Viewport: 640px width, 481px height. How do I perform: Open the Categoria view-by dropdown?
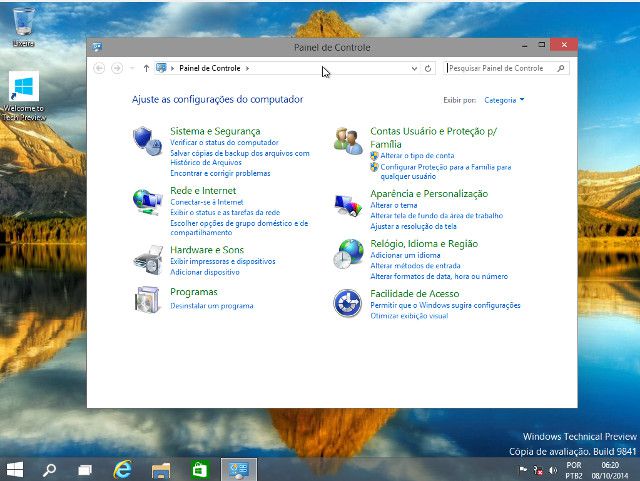coord(504,100)
